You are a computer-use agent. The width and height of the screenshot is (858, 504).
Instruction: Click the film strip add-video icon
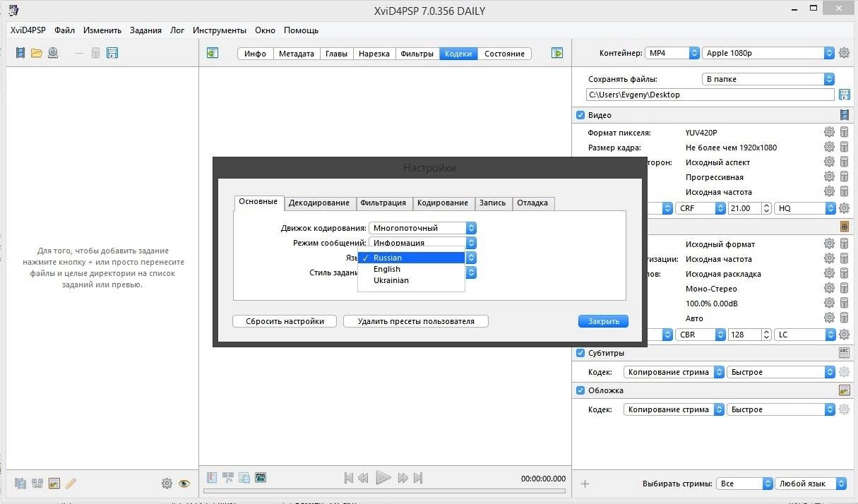tap(20, 53)
